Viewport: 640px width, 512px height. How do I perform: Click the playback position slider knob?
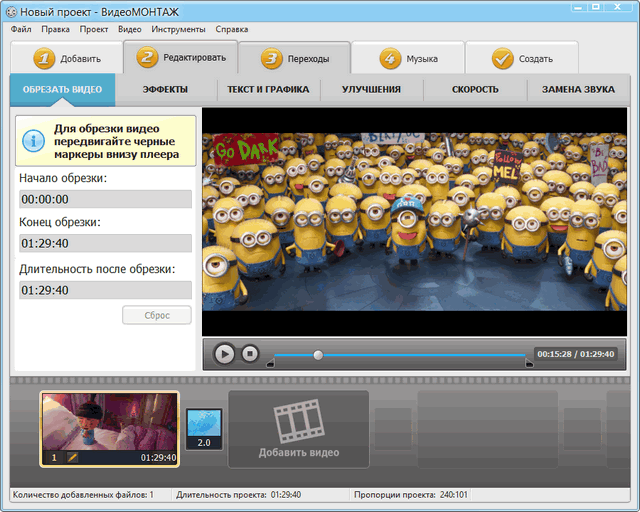[x=318, y=354]
